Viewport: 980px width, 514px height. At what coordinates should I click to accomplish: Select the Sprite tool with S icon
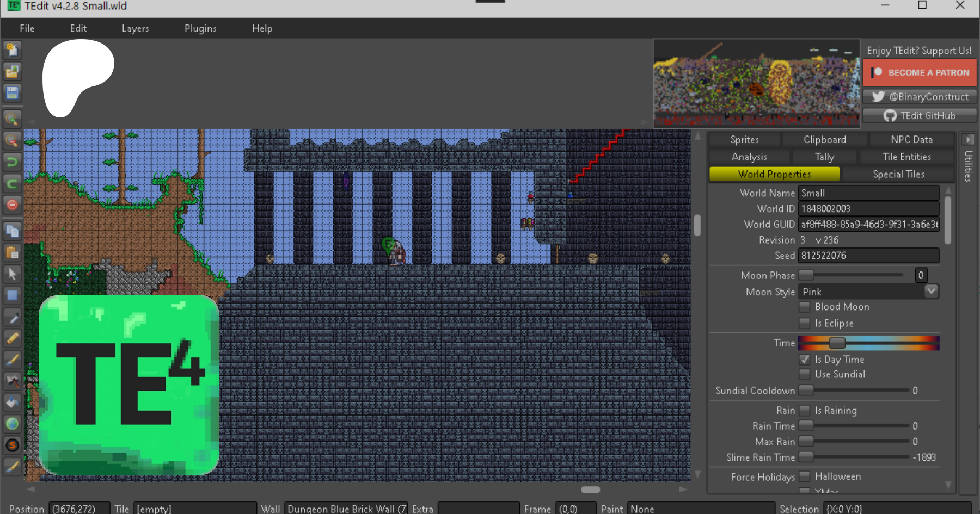point(12,445)
